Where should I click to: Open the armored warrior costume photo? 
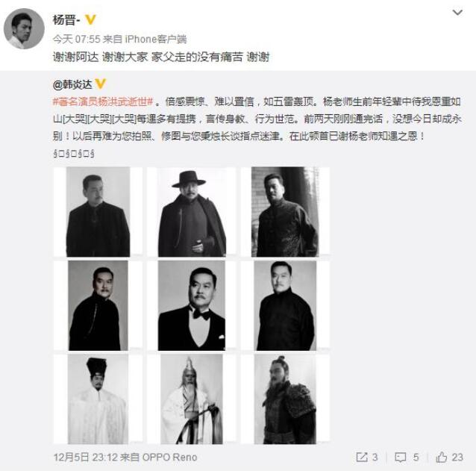[285, 399]
